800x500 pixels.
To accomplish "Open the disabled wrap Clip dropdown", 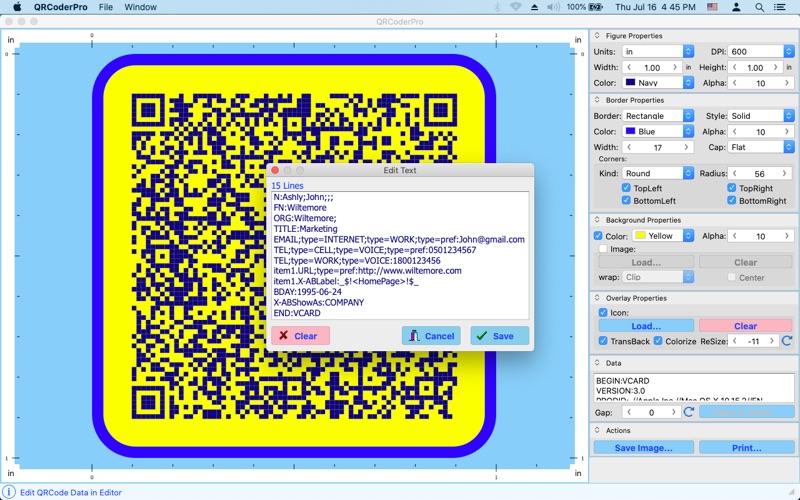I will point(658,277).
